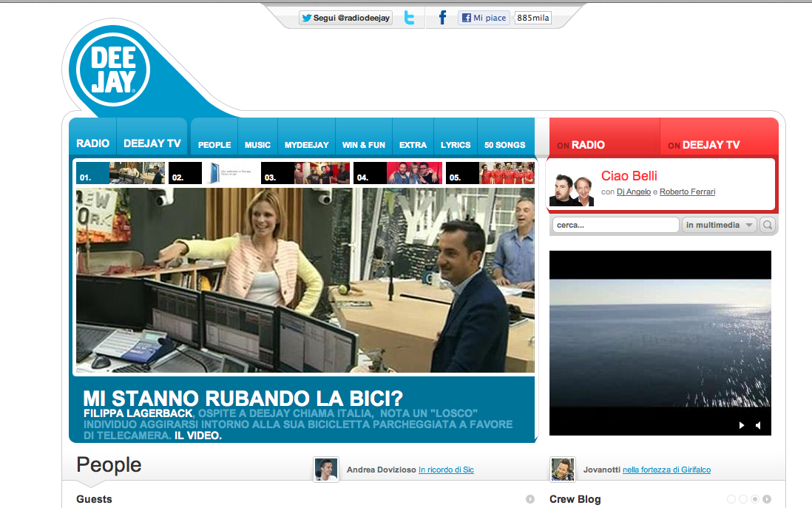Select the first Crew Blog pagination dot

coord(731,499)
